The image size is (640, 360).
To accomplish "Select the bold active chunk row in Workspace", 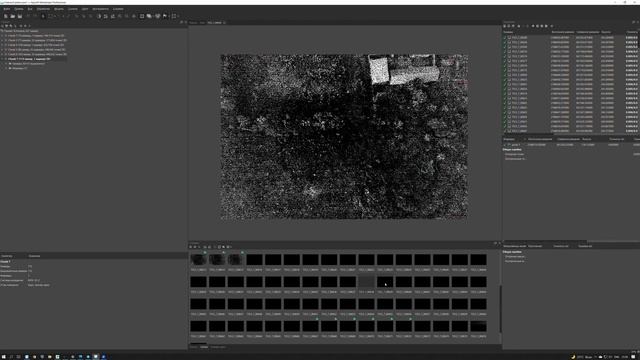I will point(33,59).
